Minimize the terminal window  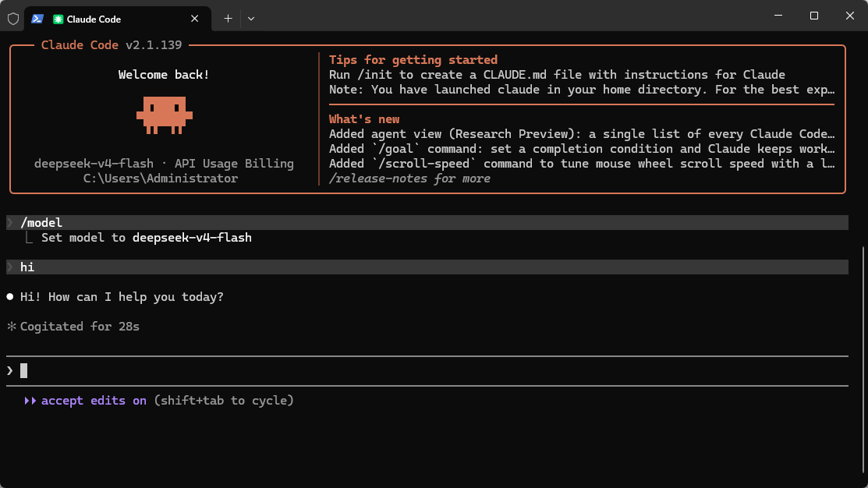(778, 16)
